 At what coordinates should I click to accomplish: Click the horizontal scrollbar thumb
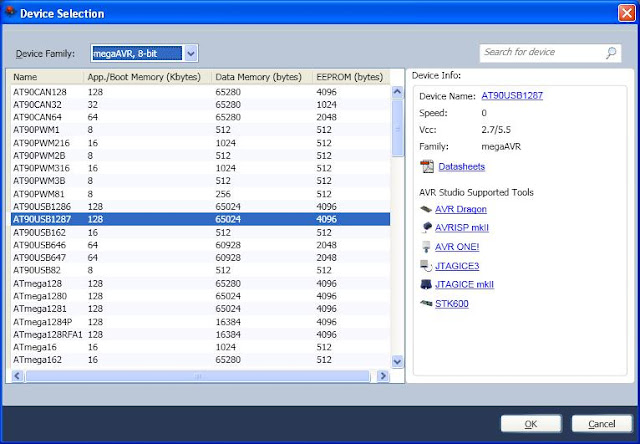198,375
